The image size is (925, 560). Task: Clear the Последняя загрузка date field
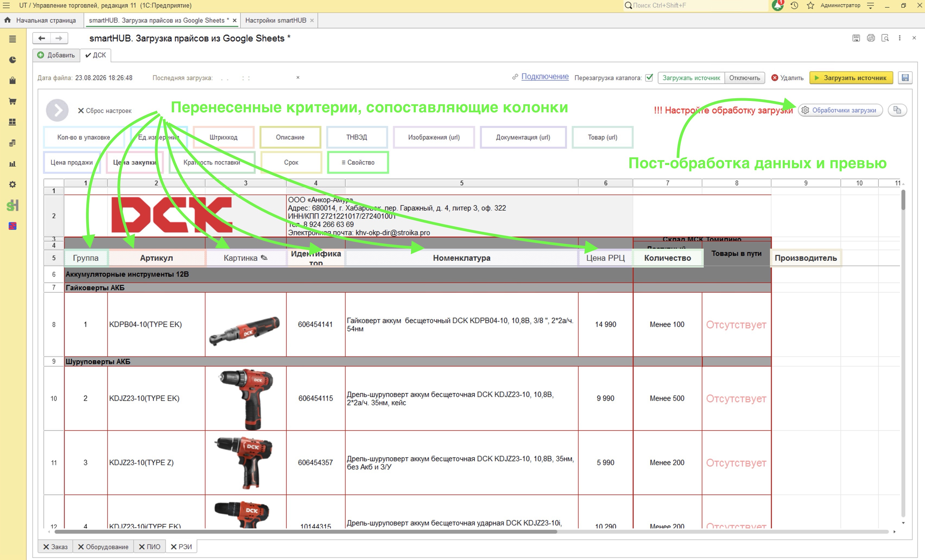pos(298,77)
